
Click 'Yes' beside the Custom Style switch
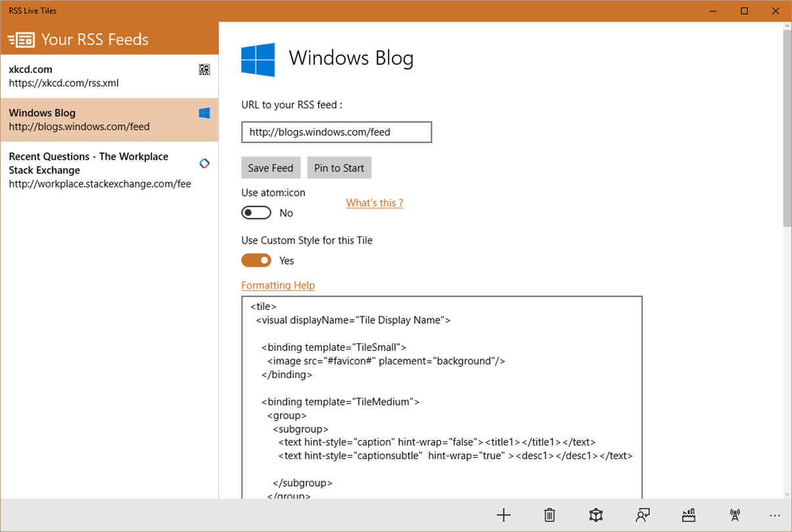(287, 261)
